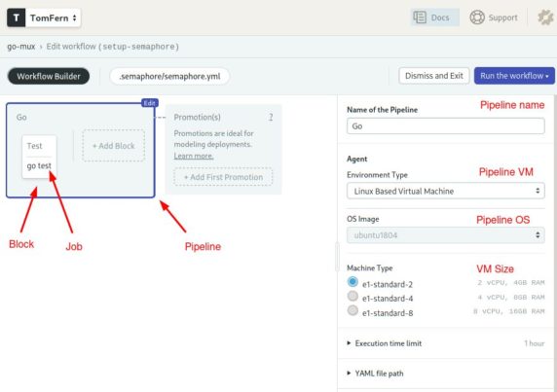Image resolution: width=557 pixels, height=392 pixels.
Task: Click the Support lifebuoy icon
Action: point(477,18)
